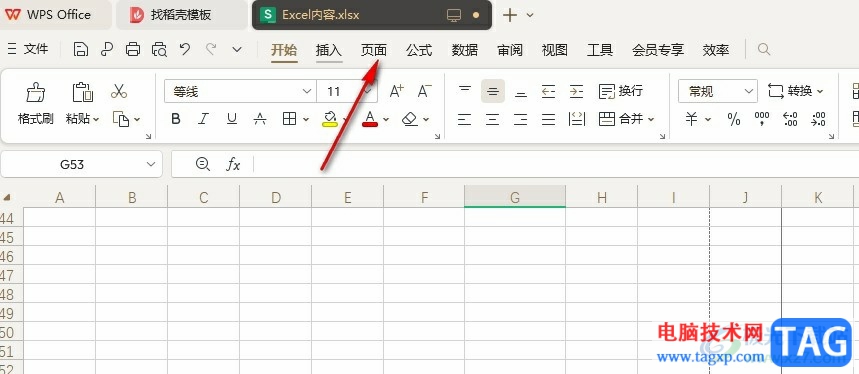Click the 合并 merge cells button
Screen dimensions: 859x374
[627, 119]
